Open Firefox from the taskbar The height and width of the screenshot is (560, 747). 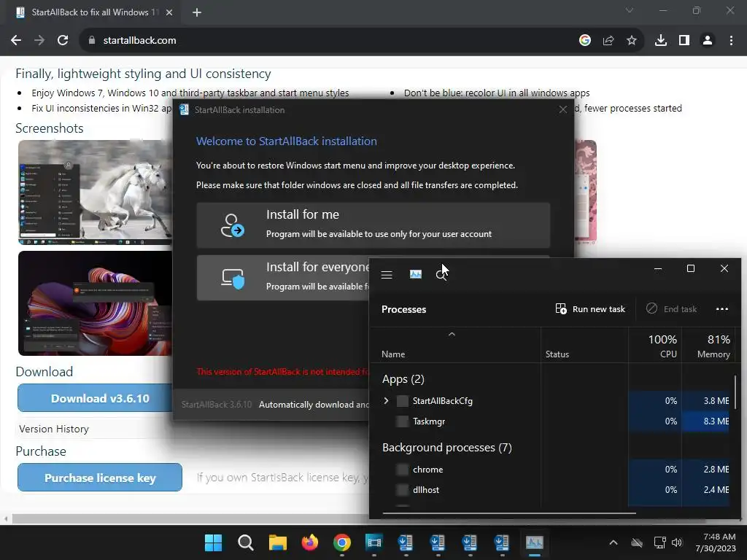point(309,542)
